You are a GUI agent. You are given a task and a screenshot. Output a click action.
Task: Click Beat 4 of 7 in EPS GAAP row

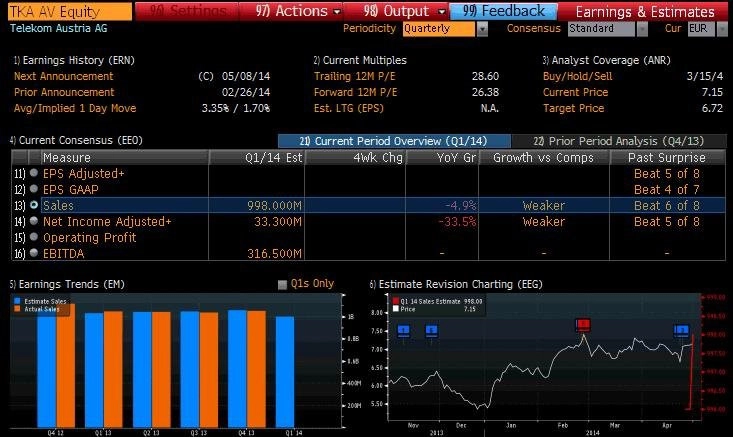667,189
